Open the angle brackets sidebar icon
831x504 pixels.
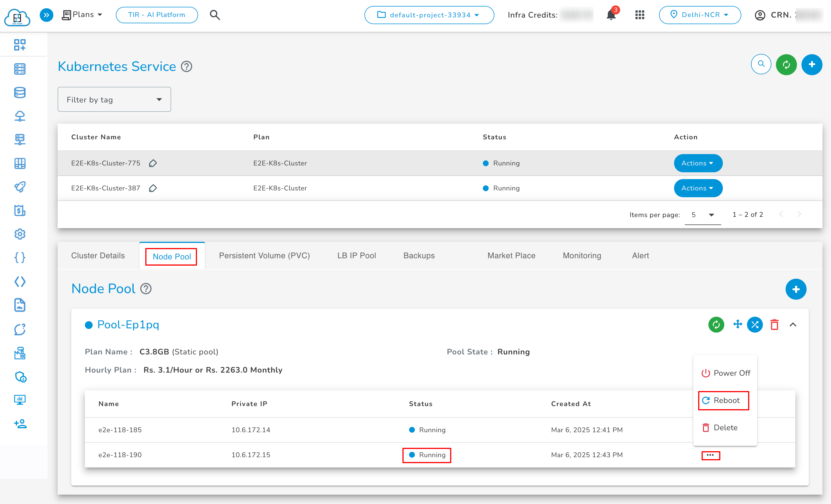click(x=20, y=282)
